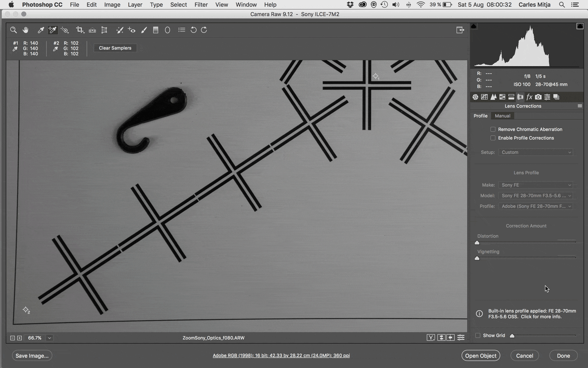
Task: Open the Effects fx panel
Action: (529, 97)
